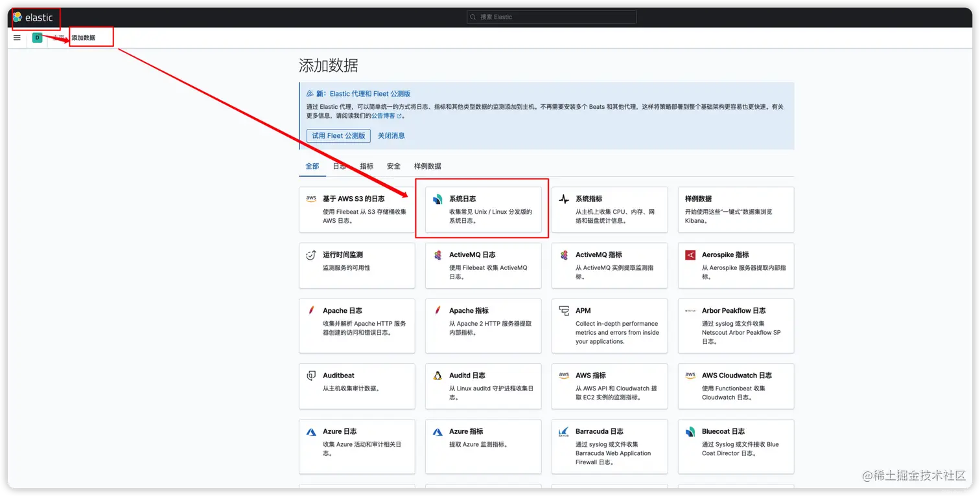Click the Auditbeat card title
This screenshot has height=496, width=980.
pos(339,375)
